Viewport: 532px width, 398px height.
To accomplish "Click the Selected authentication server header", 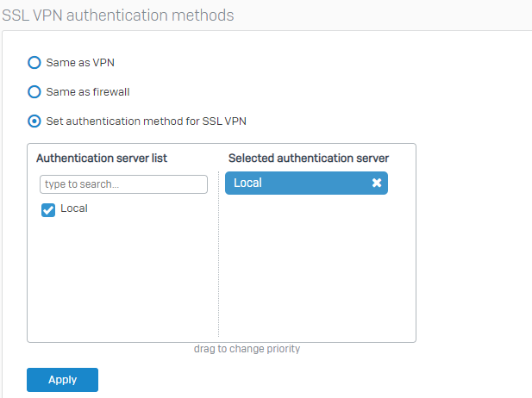I will 309,158.
